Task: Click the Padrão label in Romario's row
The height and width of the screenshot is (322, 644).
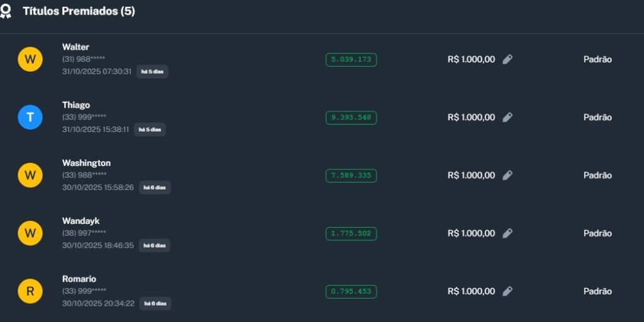Action: click(597, 291)
